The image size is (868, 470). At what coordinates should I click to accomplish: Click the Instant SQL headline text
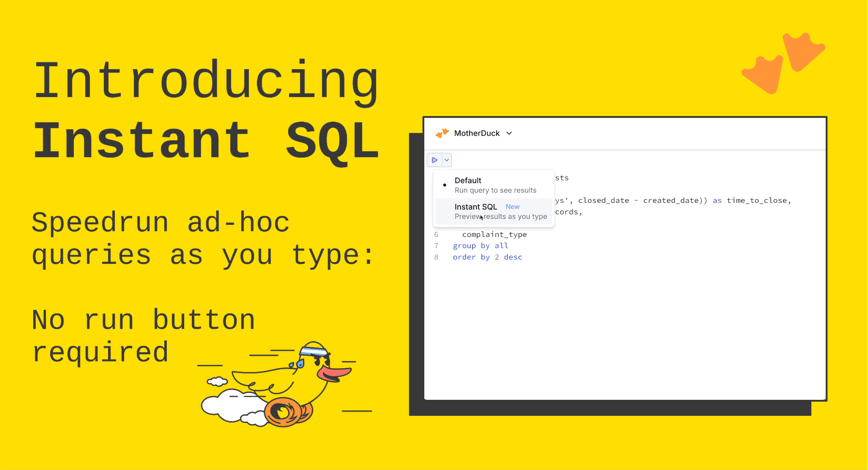click(205, 142)
